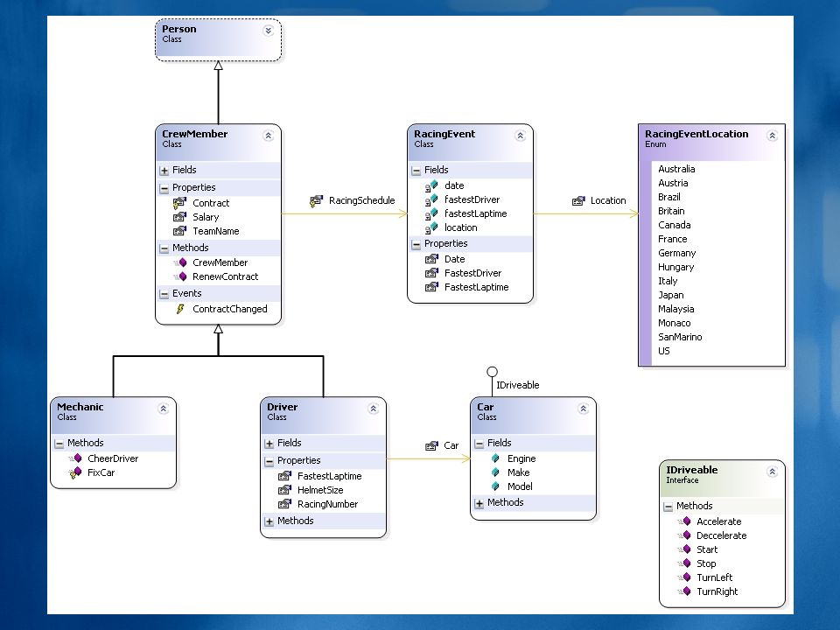Expand the Methods section in Car
This screenshot has width=840, height=630.
tap(479, 504)
